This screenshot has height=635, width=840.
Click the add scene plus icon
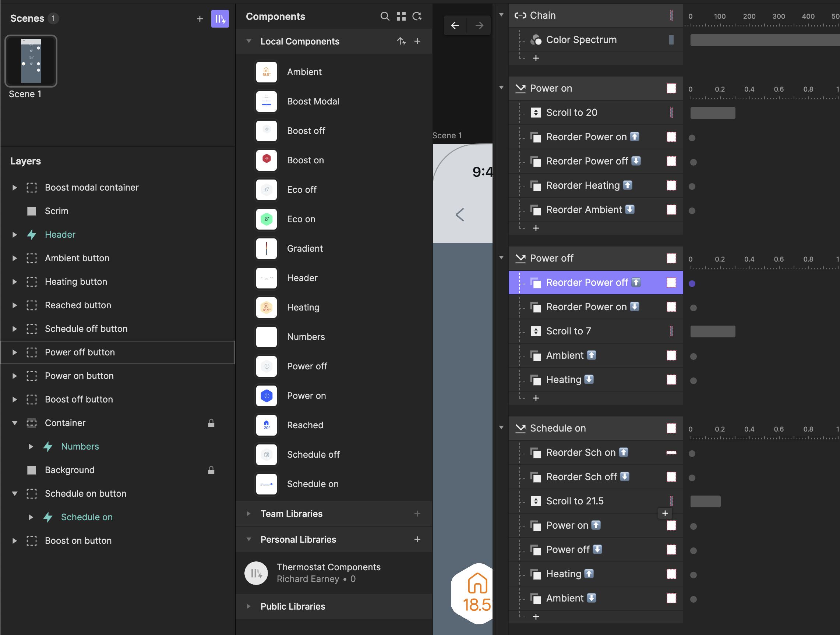point(200,19)
